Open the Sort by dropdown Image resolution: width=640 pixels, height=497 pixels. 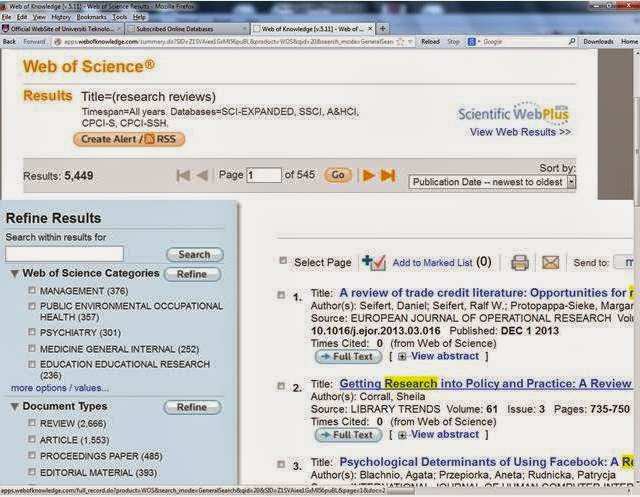[x=492, y=182]
